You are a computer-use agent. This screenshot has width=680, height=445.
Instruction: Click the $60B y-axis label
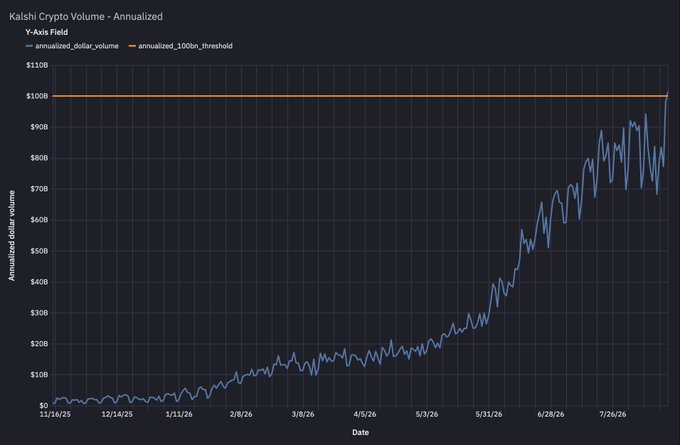40,220
